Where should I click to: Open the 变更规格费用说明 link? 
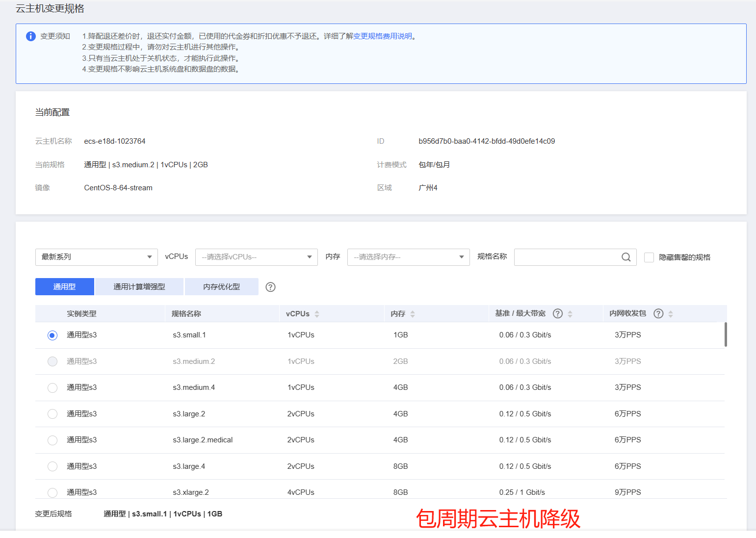pos(382,36)
